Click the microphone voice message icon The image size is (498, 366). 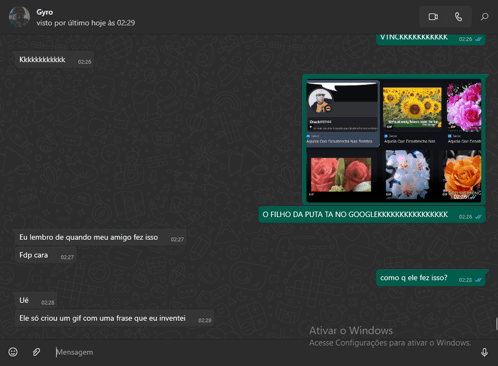[484, 352]
